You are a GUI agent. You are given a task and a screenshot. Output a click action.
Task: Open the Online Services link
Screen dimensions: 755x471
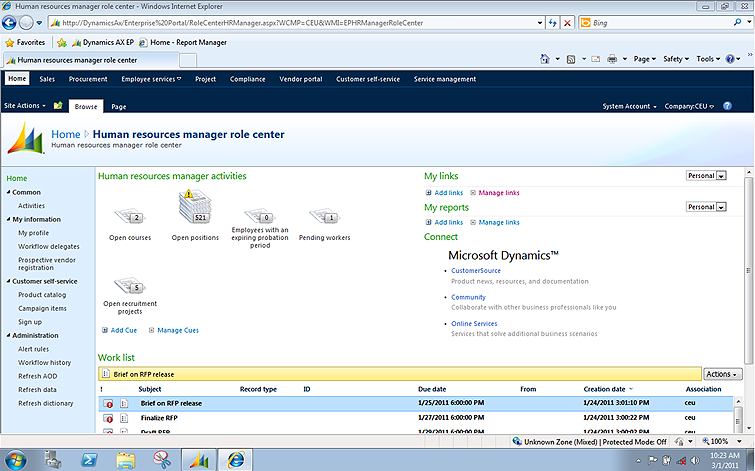click(x=474, y=324)
